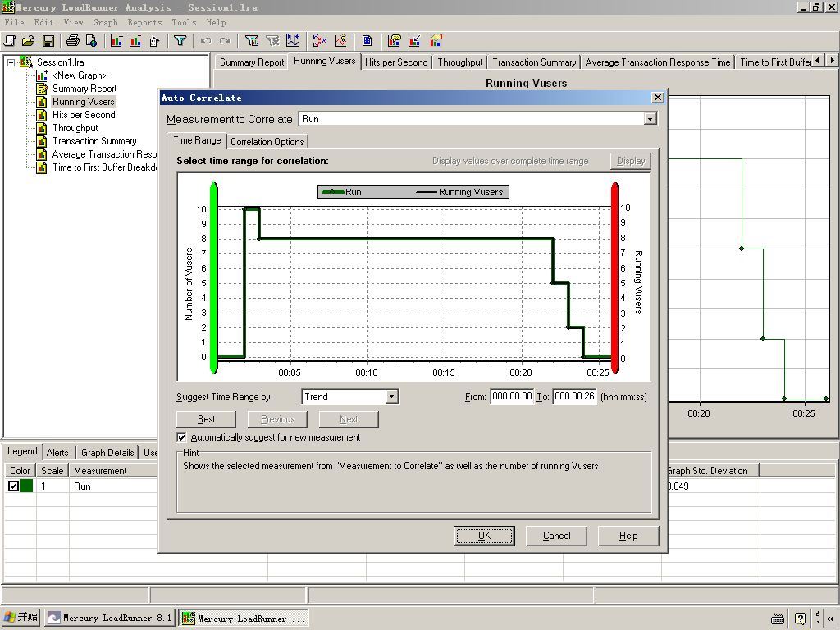Click the New Session toolbar icon

tap(10, 41)
